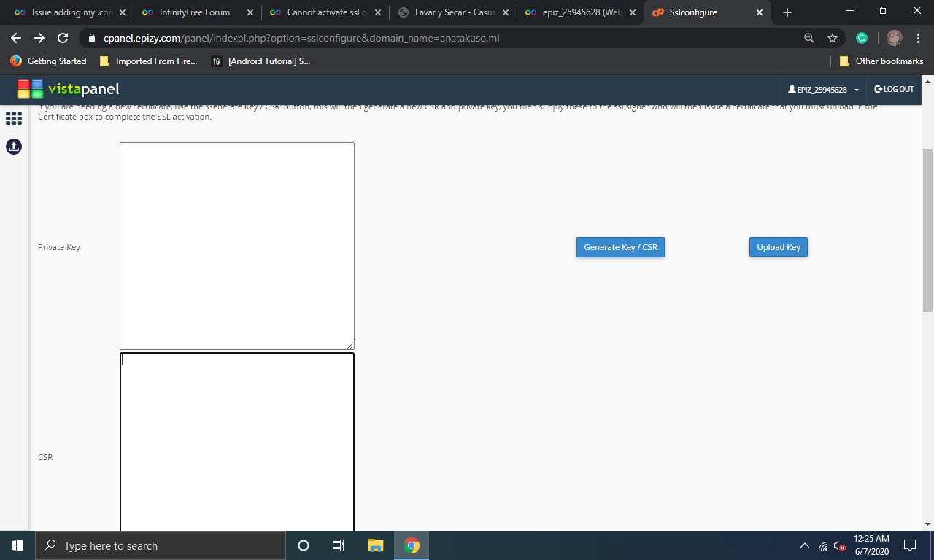Bookmark this page with star icon
This screenshot has width=934, height=560.
click(833, 38)
